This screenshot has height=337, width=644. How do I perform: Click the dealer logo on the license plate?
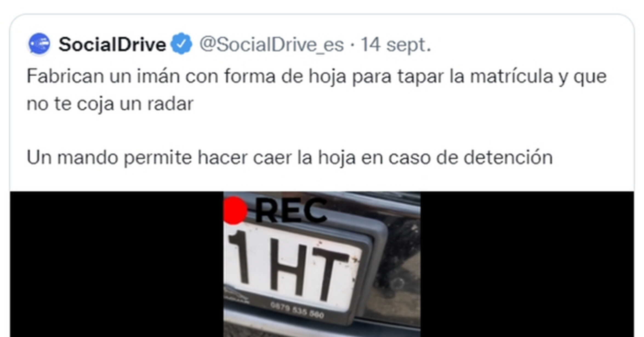pos(237,296)
